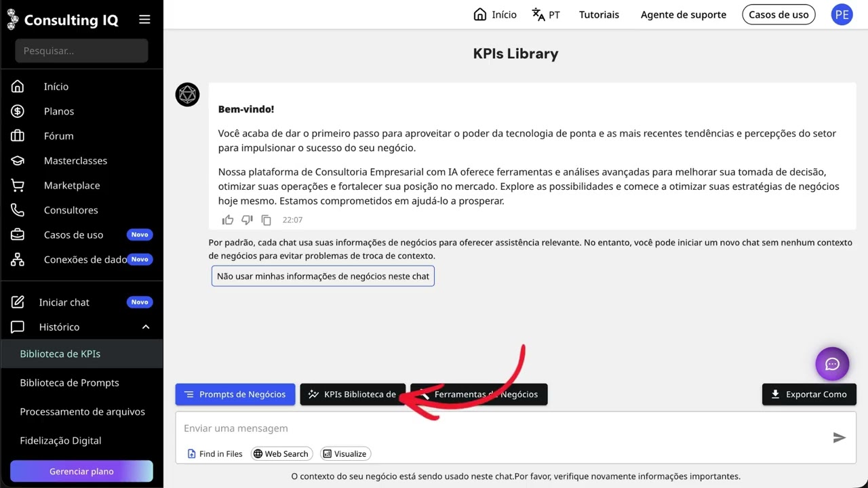868x488 pixels.
Task: Copy the welcome message with copy icon
Action: point(267,220)
